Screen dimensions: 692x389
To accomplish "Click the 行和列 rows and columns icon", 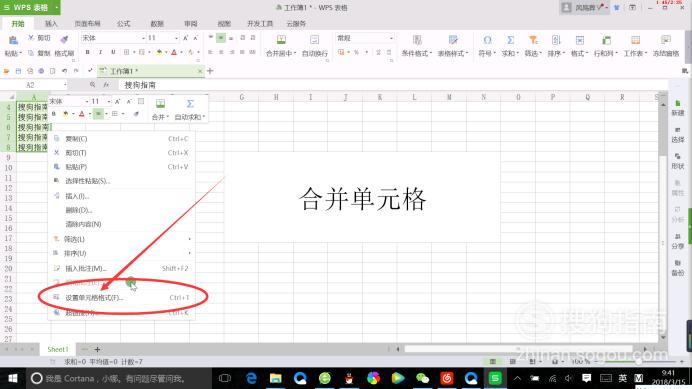I will [606, 40].
